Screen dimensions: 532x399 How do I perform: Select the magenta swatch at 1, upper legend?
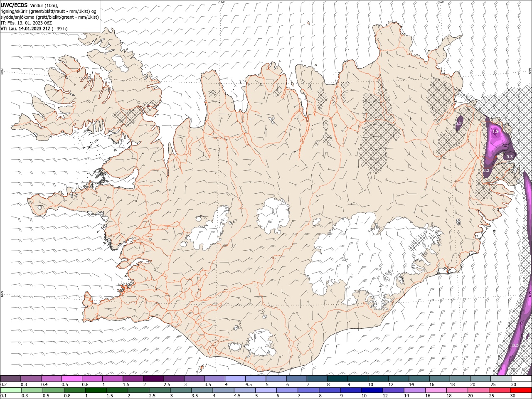click(x=113, y=379)
